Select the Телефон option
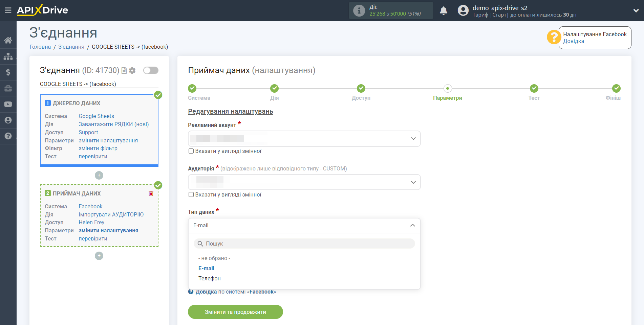This screenshot has height=325, width=644. [210, 279]
